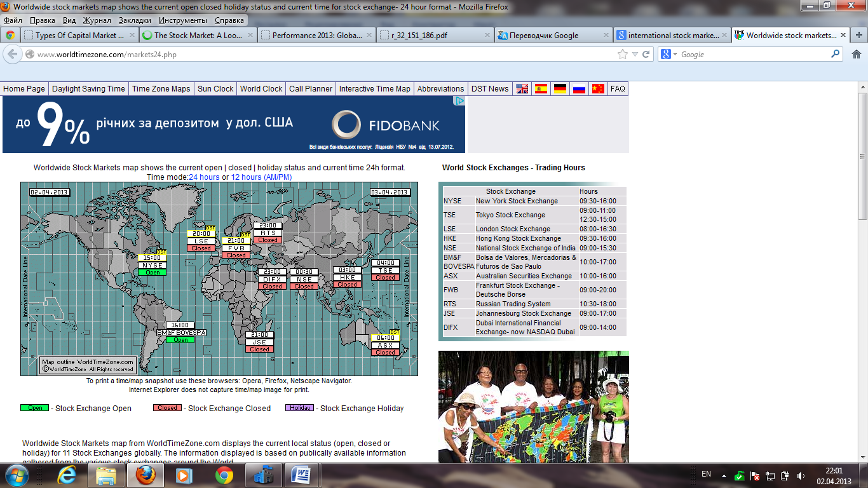Viewport: 868px width, 488px height.
Task: Click the bookmark star in address bar
Action: 623,55
